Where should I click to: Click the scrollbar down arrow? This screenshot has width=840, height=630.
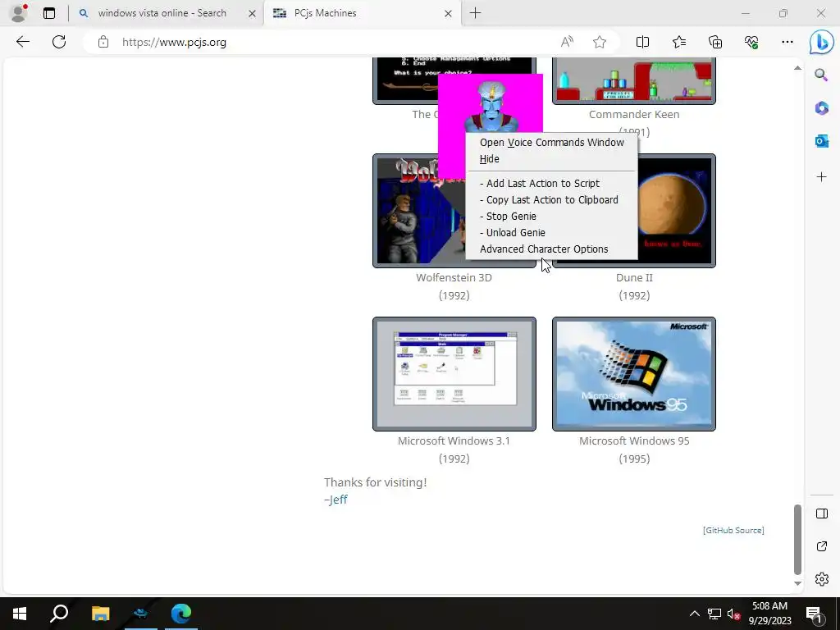click(x=797, y=583)
